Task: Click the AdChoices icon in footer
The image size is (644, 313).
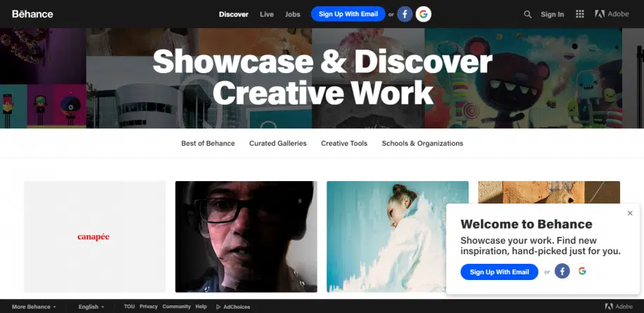Action: point(218,307)
